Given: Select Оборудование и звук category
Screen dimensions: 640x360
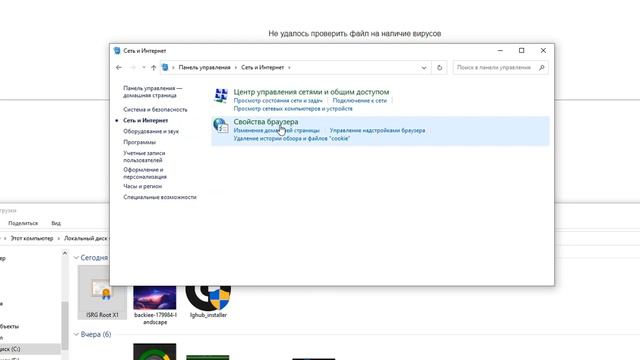Looking at the screenshot, I should [x=151, y=131].
